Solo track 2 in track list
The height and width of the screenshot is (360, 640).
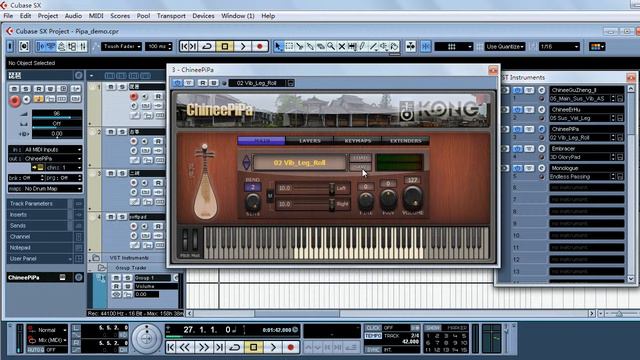(x=122, y=132)
